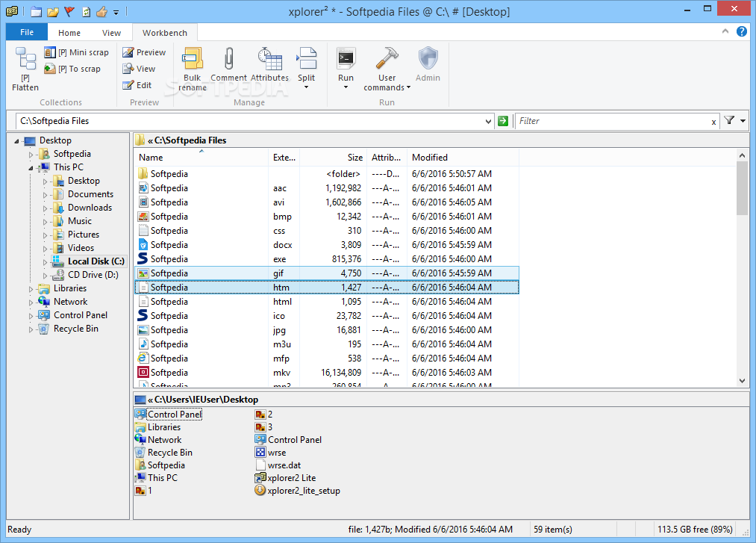Sort by the Name column header

tap(201, 158)
